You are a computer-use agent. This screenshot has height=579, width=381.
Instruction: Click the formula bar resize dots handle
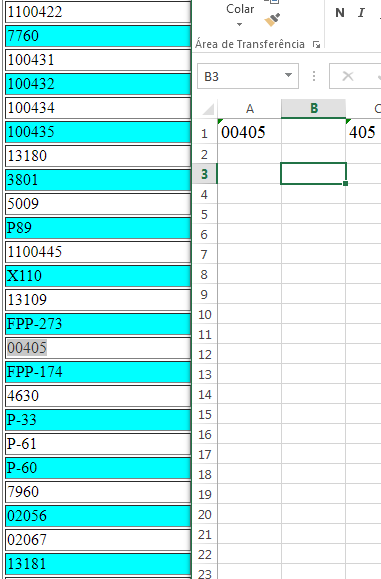tap(314, 76)
